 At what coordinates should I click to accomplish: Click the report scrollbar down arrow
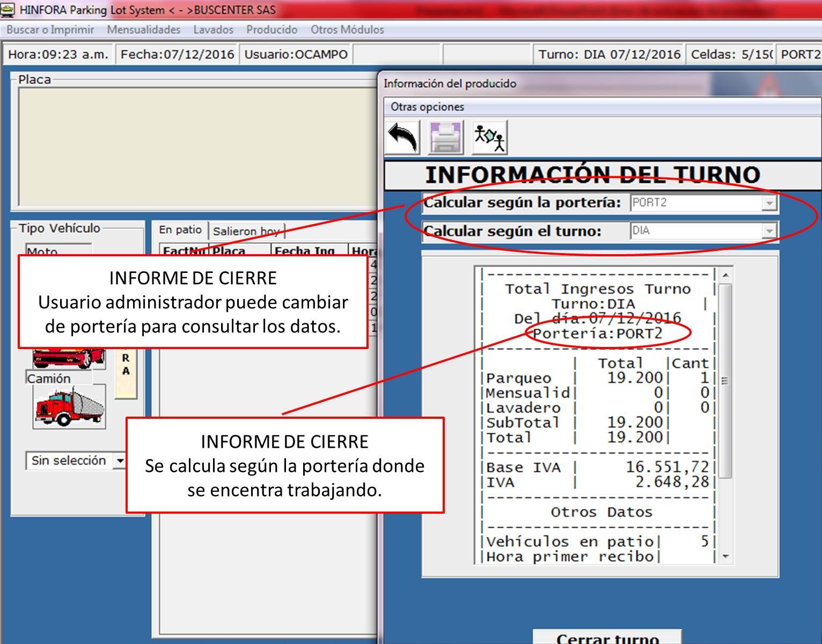coord(725,557)
